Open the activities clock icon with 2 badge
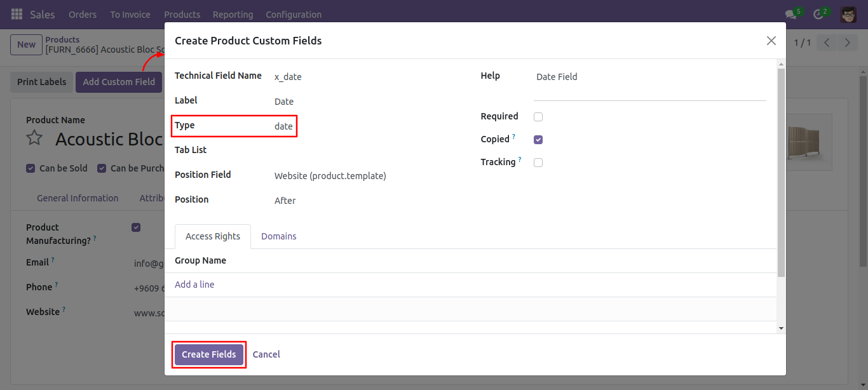 click(818, 14)
